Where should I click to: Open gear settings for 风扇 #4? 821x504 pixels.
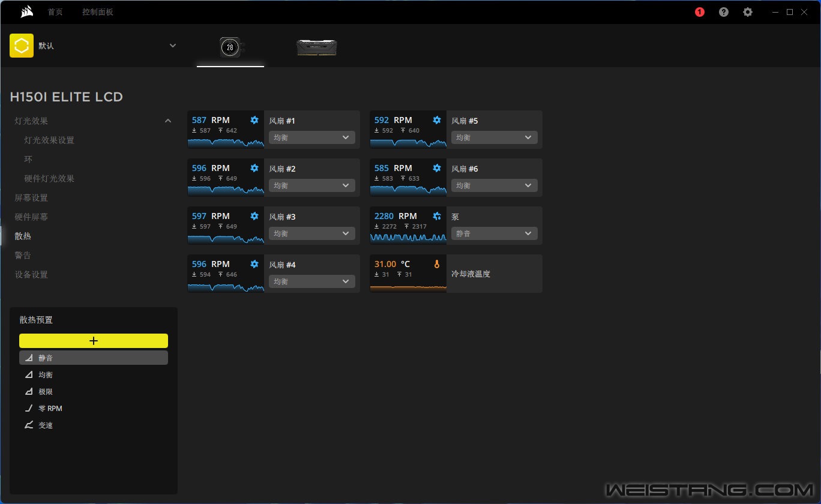(254, 264)
